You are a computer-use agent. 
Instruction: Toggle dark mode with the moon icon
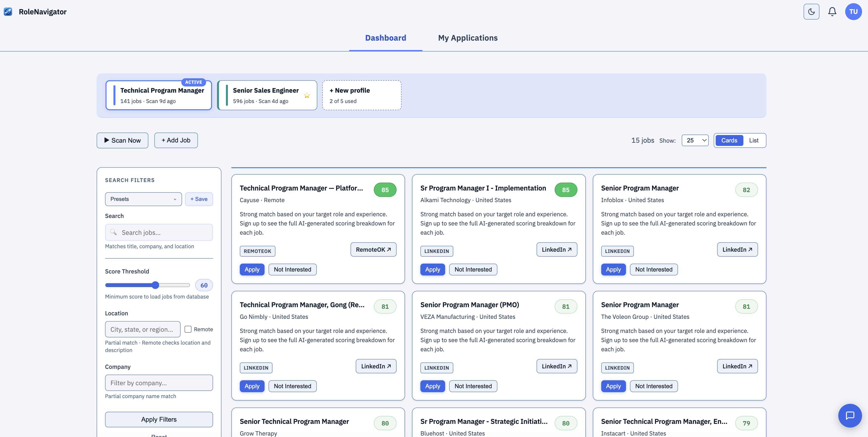click(811, 12)
